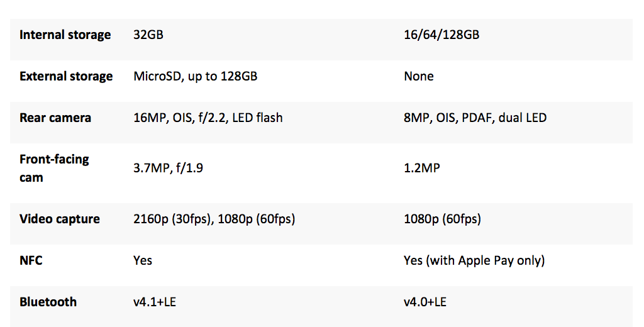644x327 pixels.
Task: Select the 3.7MP, f/1.9 value
Action: coord(167,168)
